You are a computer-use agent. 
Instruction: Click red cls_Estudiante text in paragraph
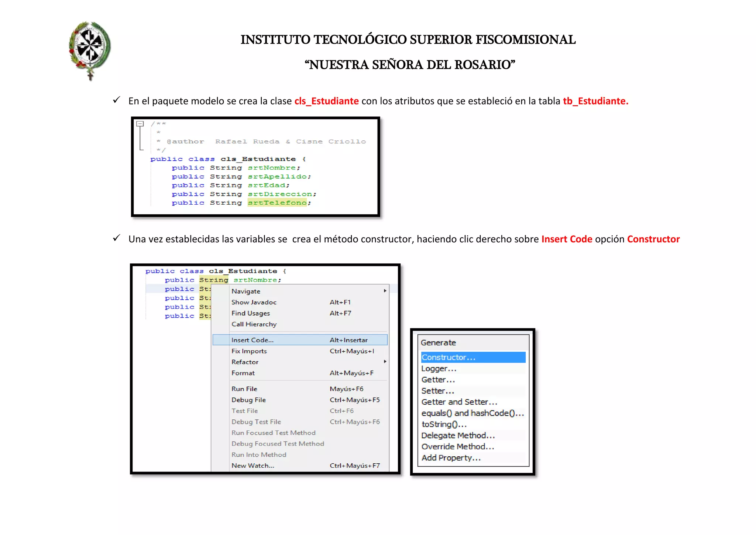pos(326,101)
